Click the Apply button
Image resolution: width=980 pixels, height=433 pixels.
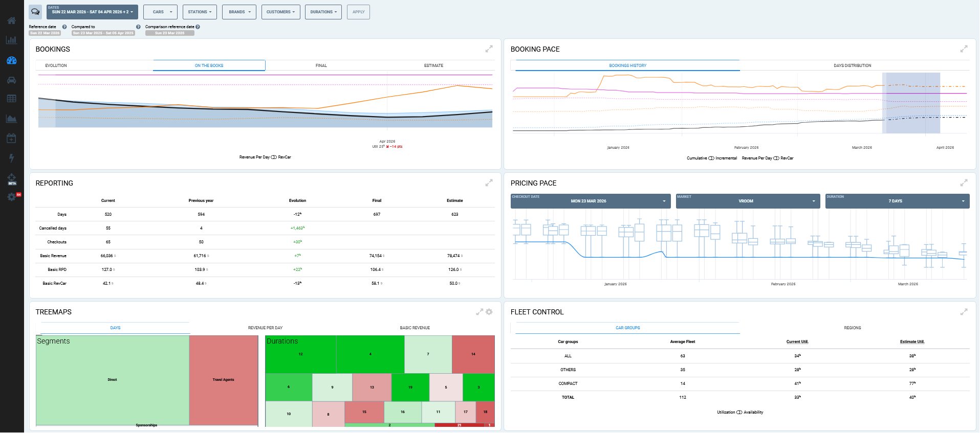point(359,12)
